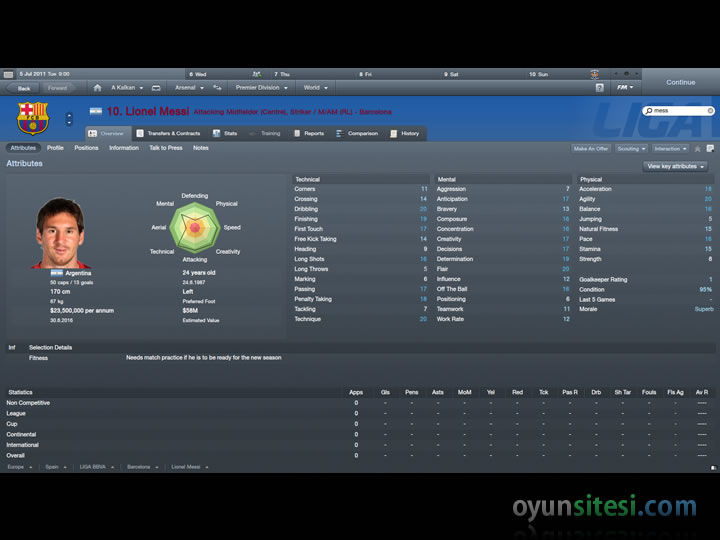Open the A Kalkan manager dropdown
This screenshot has width=720, height=540.
coord(127,88)
